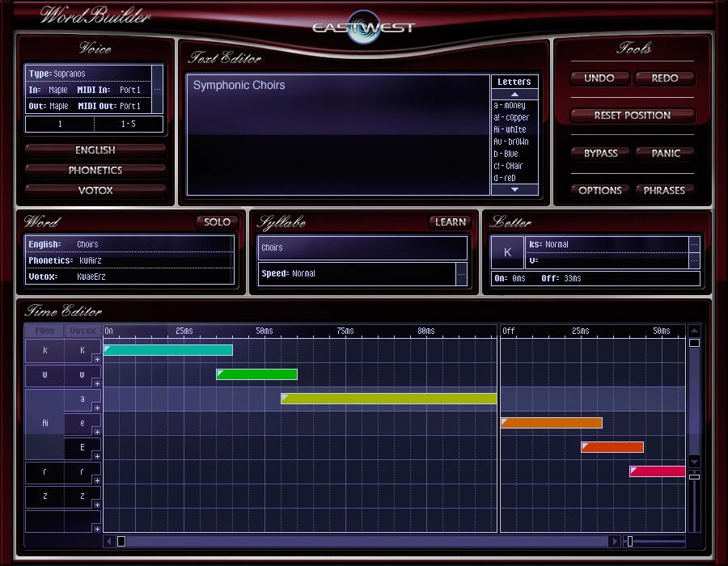Select 'Ai - whIte' in Letters list
The image size is (728, 566).
point(510,129)
